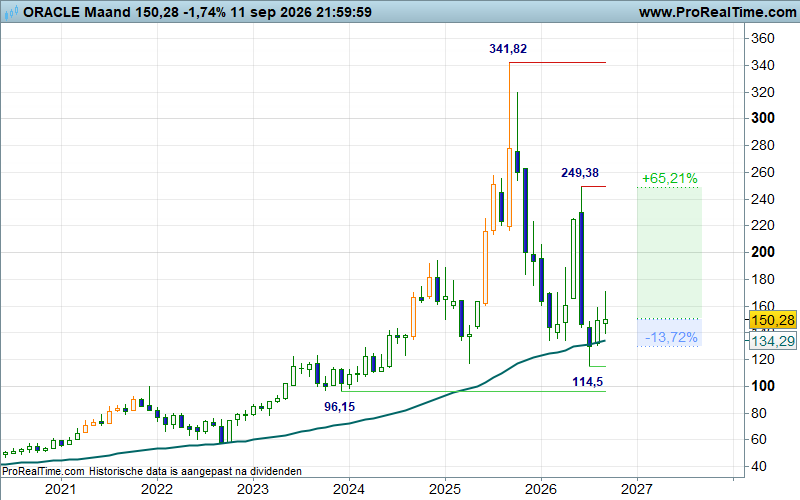Click the 360 value on price axis
800x500 pixels.
[763, 39]
